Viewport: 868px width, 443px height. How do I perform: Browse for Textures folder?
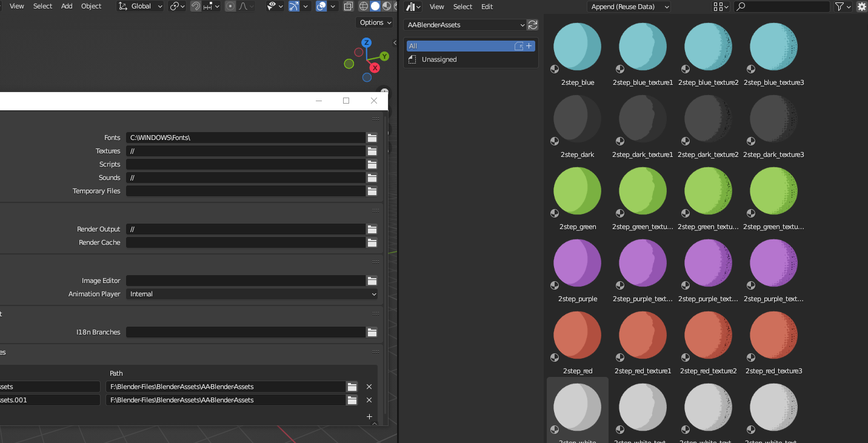[x=372, y=151]
